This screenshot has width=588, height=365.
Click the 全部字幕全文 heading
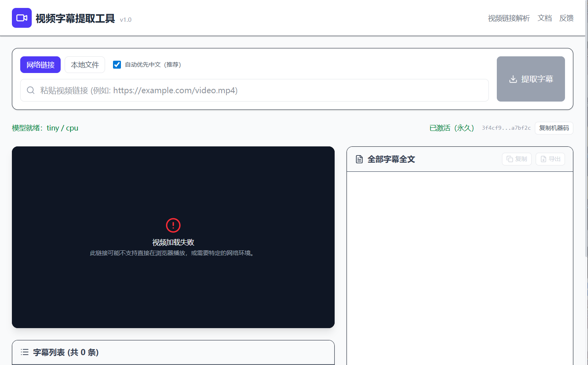pos(391,159)
